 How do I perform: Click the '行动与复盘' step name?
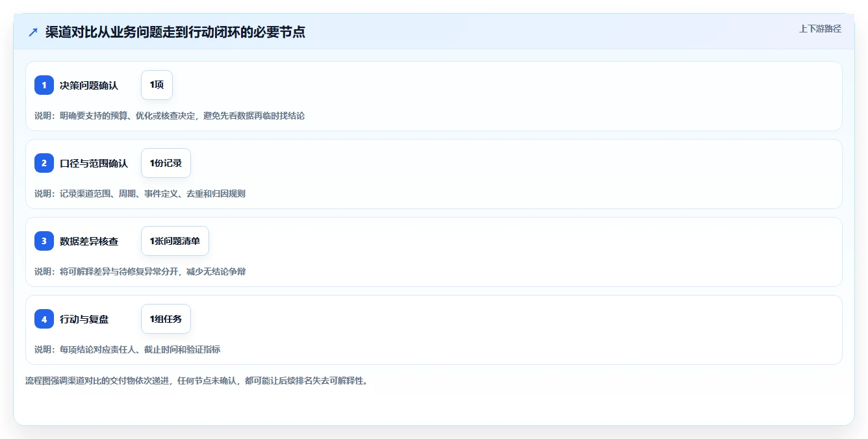[x=84, y=319]
